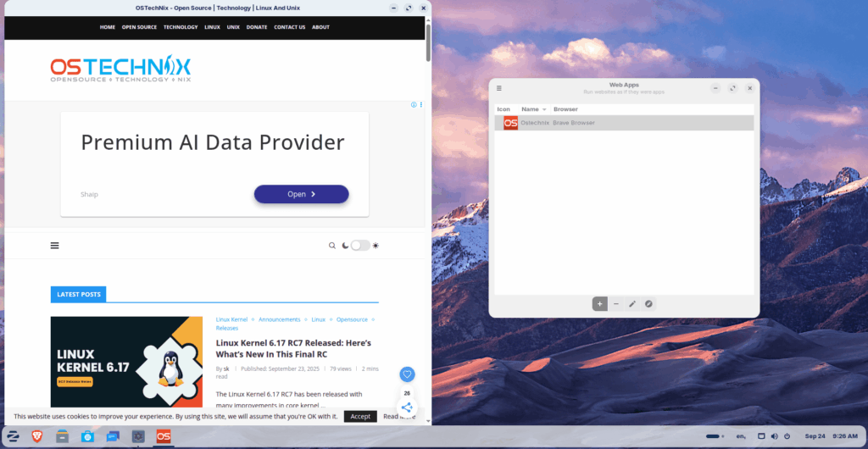Open the Announcements category link
This screenshot has width=868, height=449.
(279, 319)
